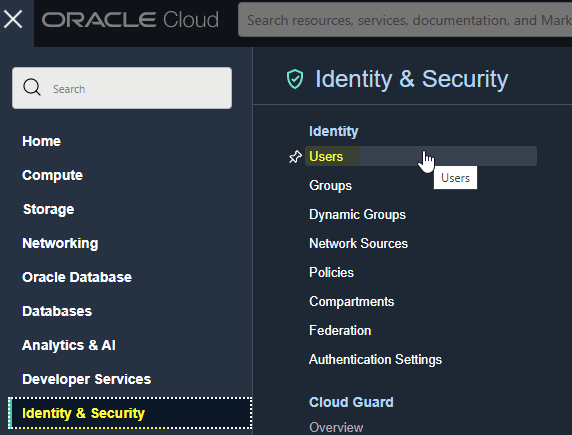
Task: Click the top resources search bar
Action: [405, 20]
